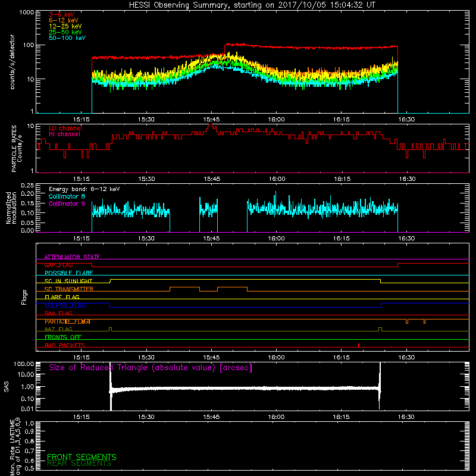Viewport: 476px width, 476px height.
Task: Click the POSSIBLE_FLARE flag label
Action: 68,273
